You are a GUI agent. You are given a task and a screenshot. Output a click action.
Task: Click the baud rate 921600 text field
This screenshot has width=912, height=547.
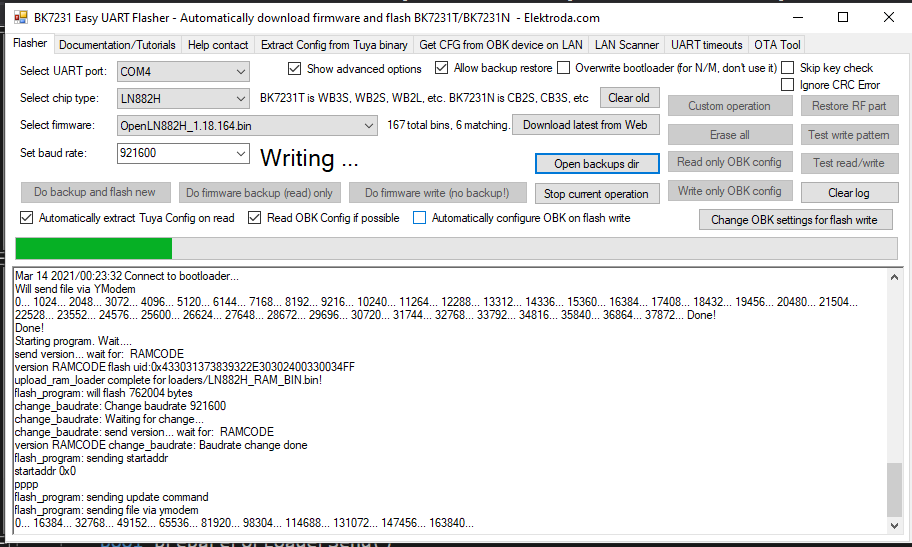[176, 154]
